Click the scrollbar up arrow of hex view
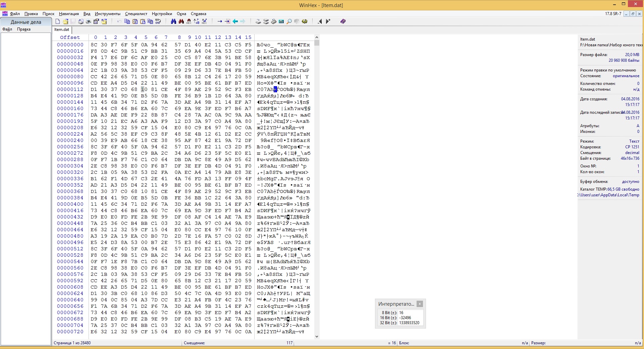The height and width of the screenshot is (349, 644). click(x=317, y=37)
